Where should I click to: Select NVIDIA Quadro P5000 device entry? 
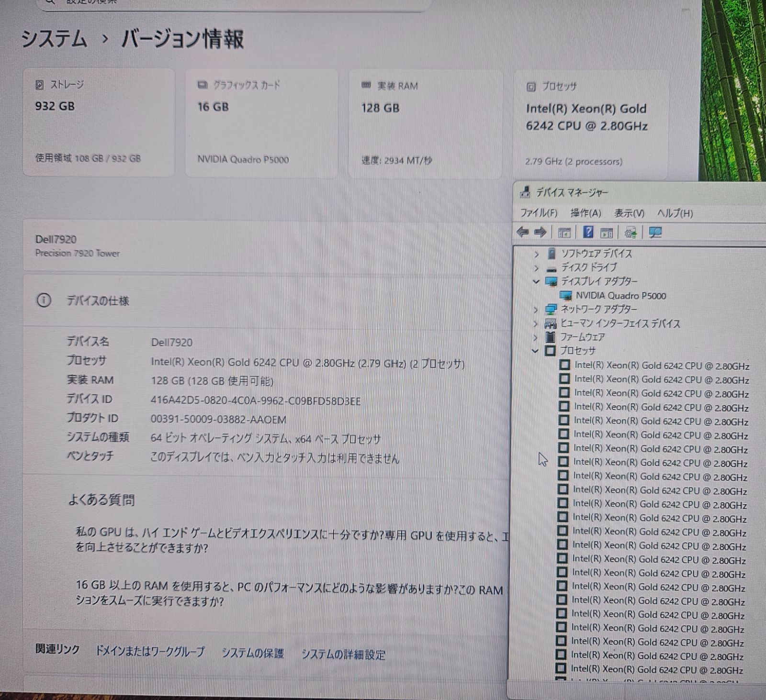[x=620, y=296]
